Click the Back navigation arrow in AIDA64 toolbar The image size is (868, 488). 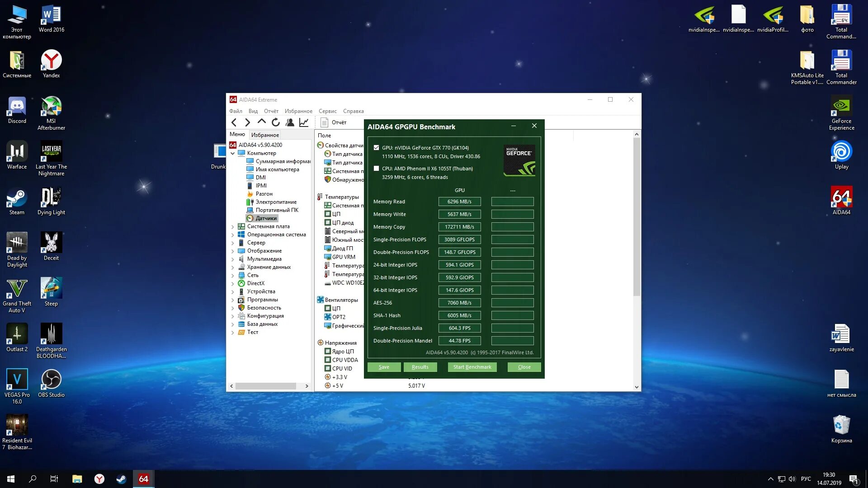pos(234,122)
